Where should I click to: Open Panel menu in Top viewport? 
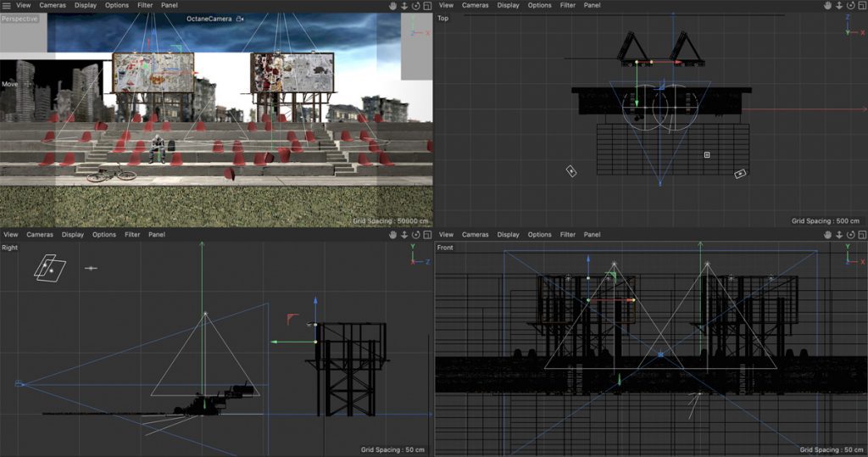593,5
